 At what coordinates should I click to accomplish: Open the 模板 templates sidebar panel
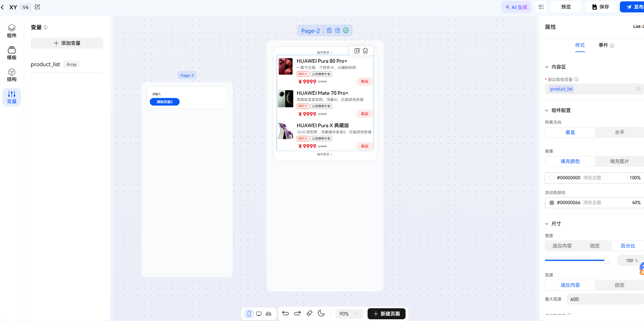[12, 53]
